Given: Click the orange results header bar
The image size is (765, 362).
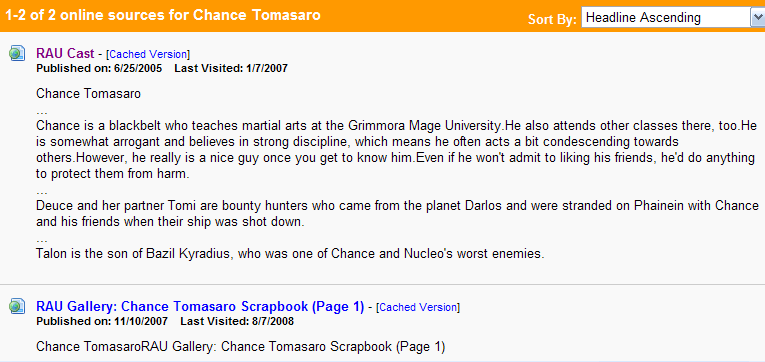Looking at the screenshot, I should click(382, 16).
